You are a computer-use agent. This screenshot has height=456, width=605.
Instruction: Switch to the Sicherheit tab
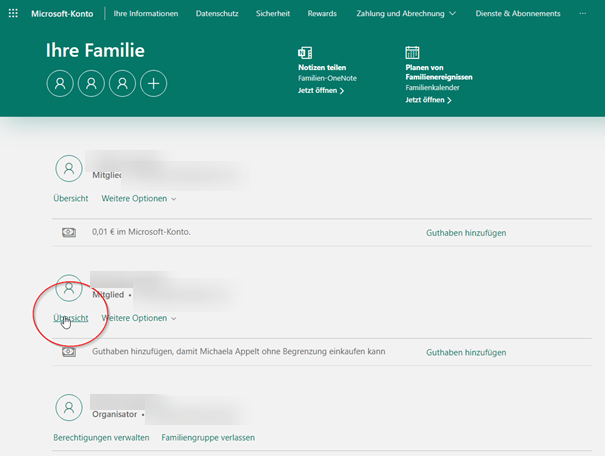click(x=273, y=14)
